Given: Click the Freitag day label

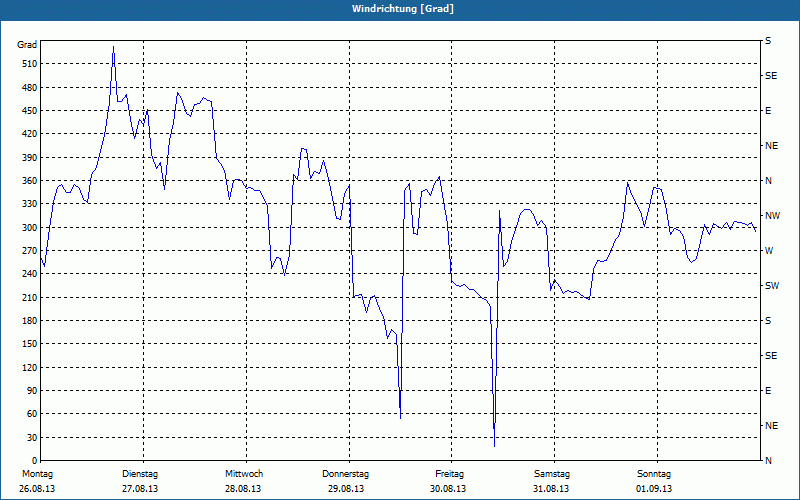Looking at the screenshot, I should [x=449, y=474].
